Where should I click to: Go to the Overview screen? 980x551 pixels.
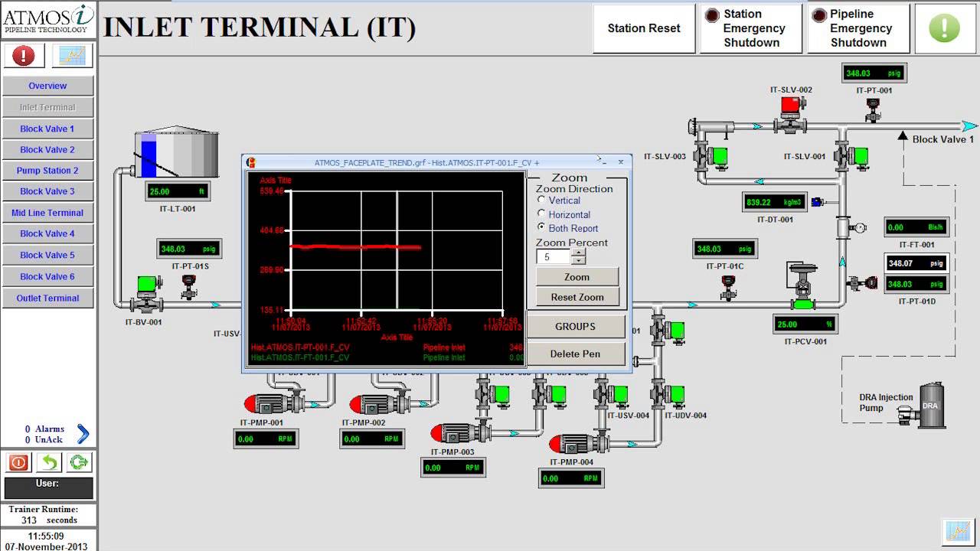pos(48,86)
